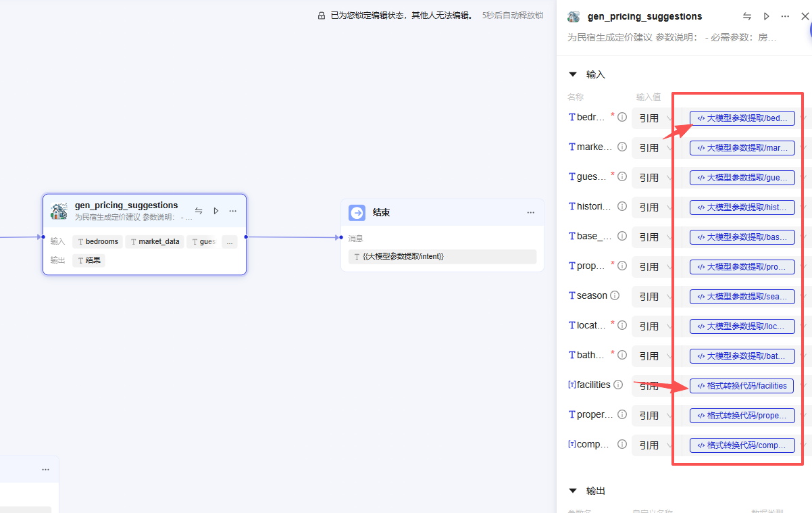Open 引用 dropdown for gues… row

point(655,178)
